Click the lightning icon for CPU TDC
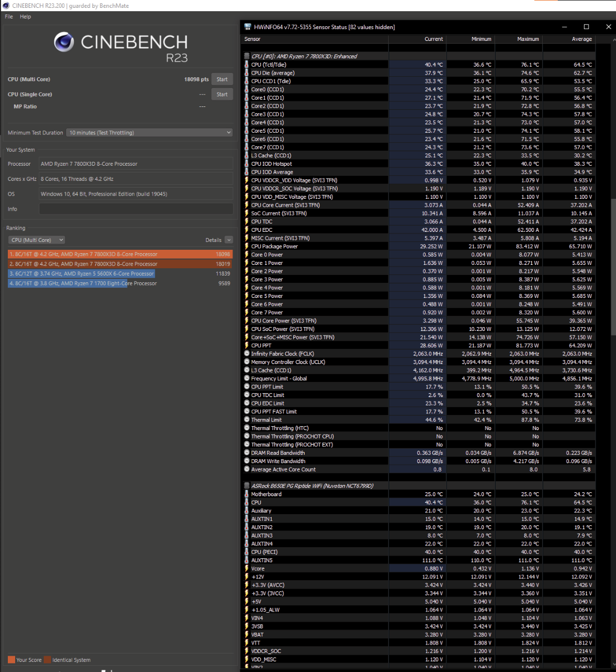 pyautogui.click(x=246, y=222)
